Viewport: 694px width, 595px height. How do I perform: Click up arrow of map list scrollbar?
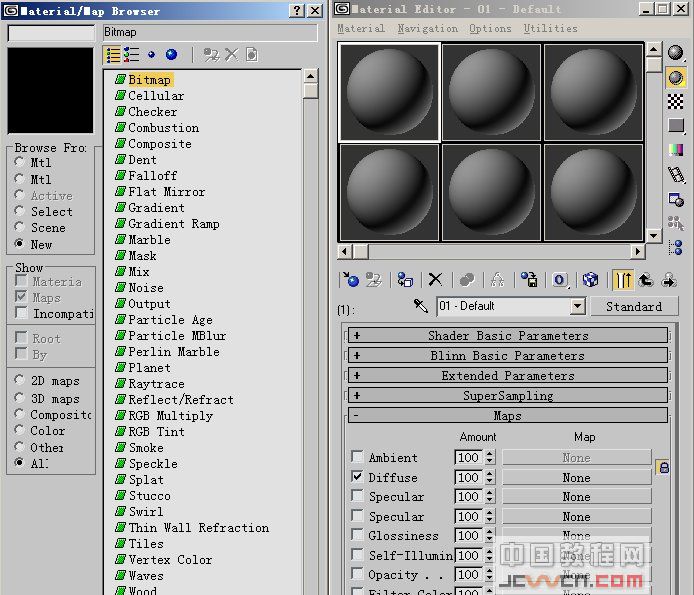click(311, 76)
